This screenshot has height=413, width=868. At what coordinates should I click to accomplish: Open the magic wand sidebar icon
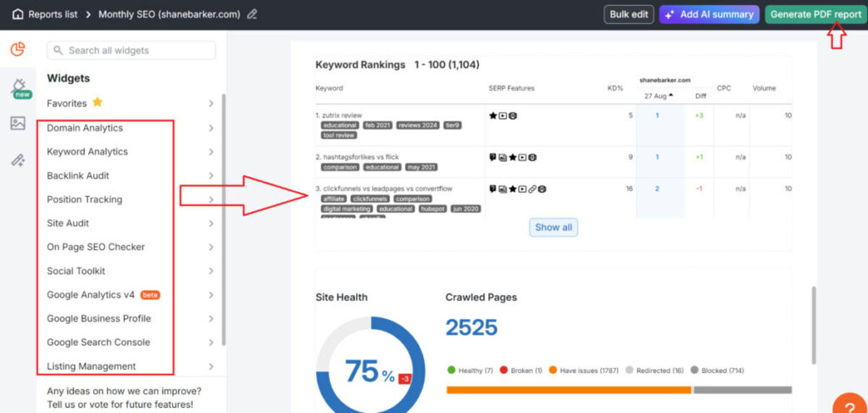(18, 160)
